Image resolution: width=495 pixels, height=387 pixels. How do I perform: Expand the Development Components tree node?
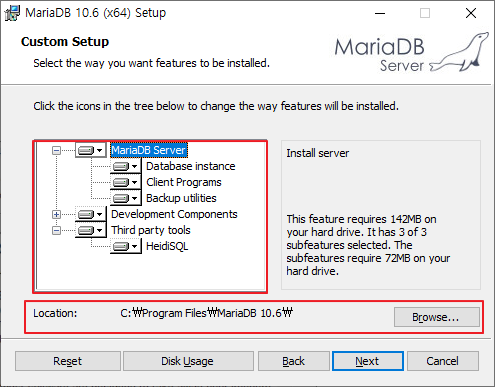pos(56,214)
